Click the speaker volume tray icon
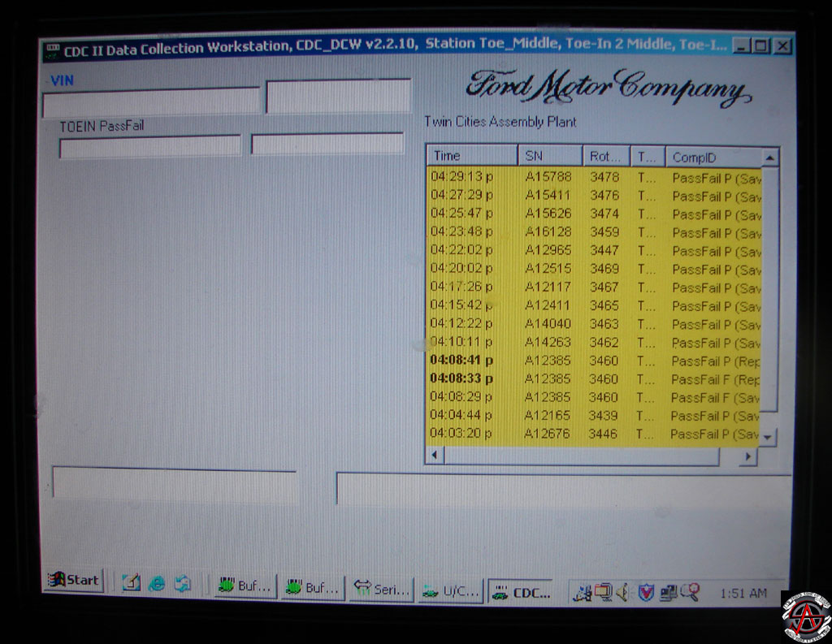Image resolution: width=832 pixels, height=644 pixels. pos(622,593)
